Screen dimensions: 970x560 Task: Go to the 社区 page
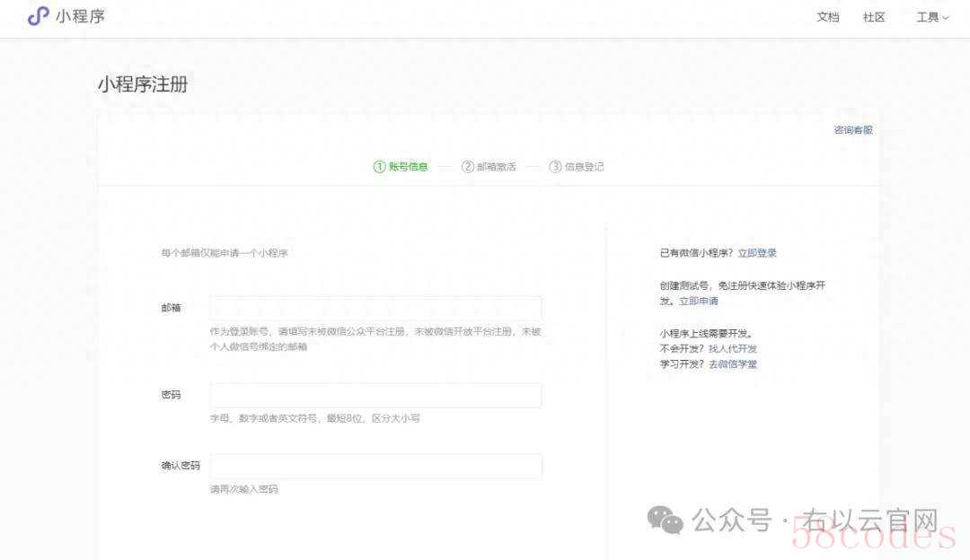coord(874,17)
